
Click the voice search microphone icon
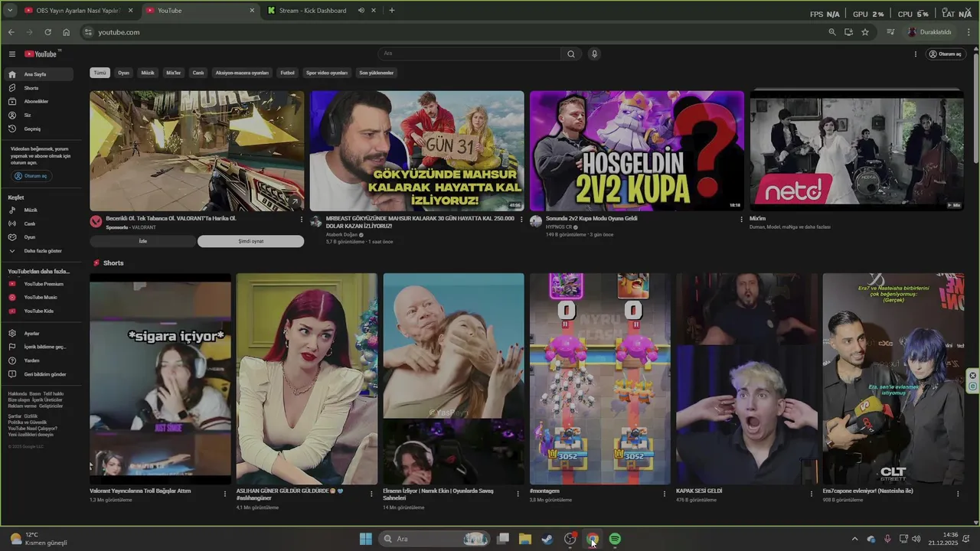click(x=594, y=54)
